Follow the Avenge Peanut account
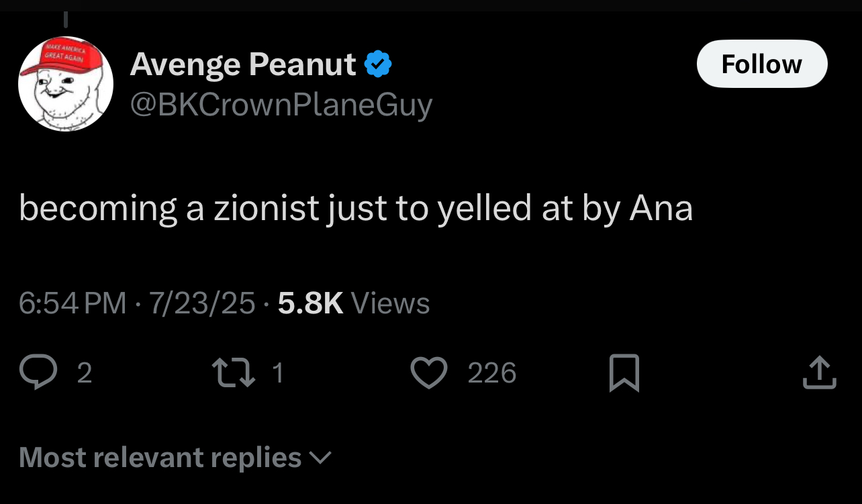This screenshot has width=862, height=504. coord(762,64)
